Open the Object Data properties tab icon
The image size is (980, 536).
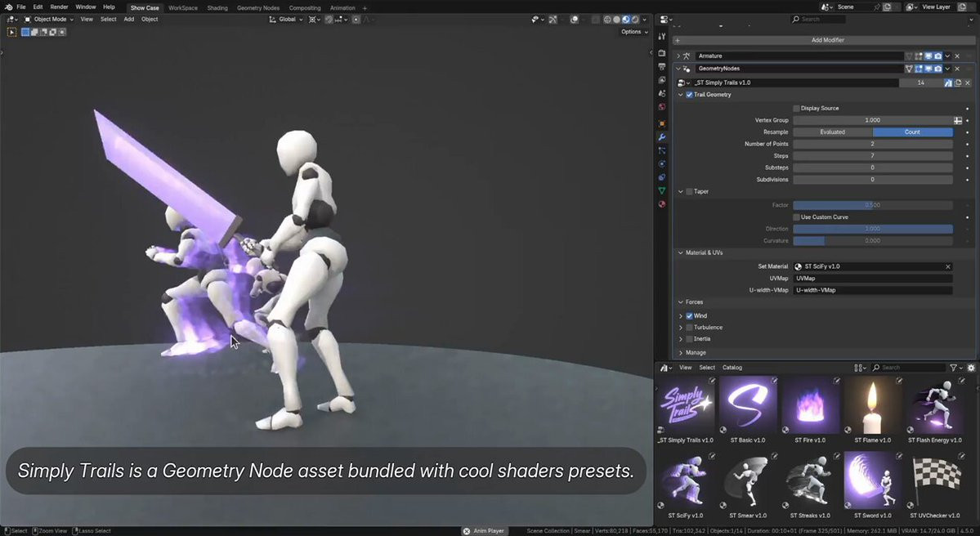coord(662,190)
